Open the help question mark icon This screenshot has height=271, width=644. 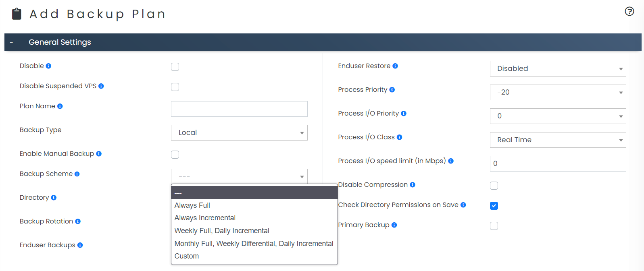point(629,11)
